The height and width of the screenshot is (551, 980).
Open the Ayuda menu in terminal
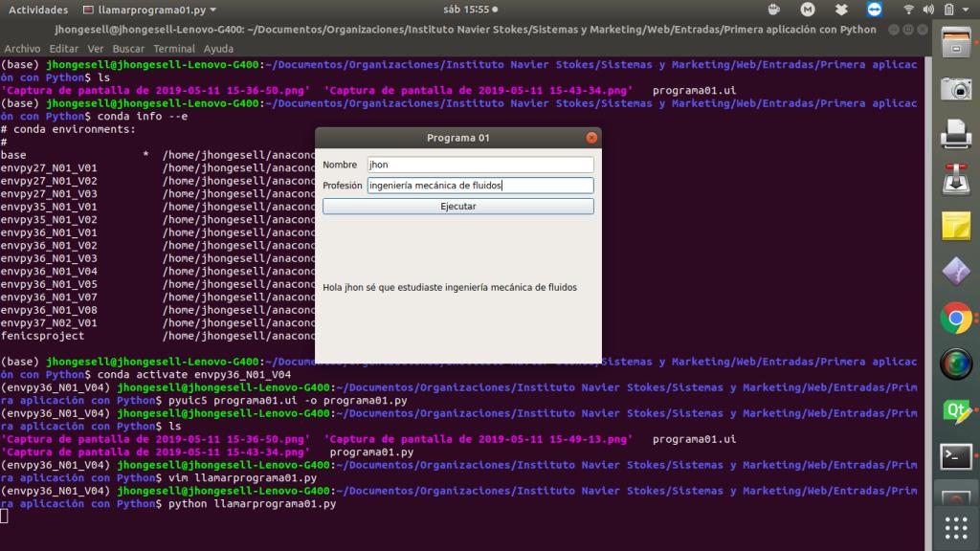pos(218,49)
